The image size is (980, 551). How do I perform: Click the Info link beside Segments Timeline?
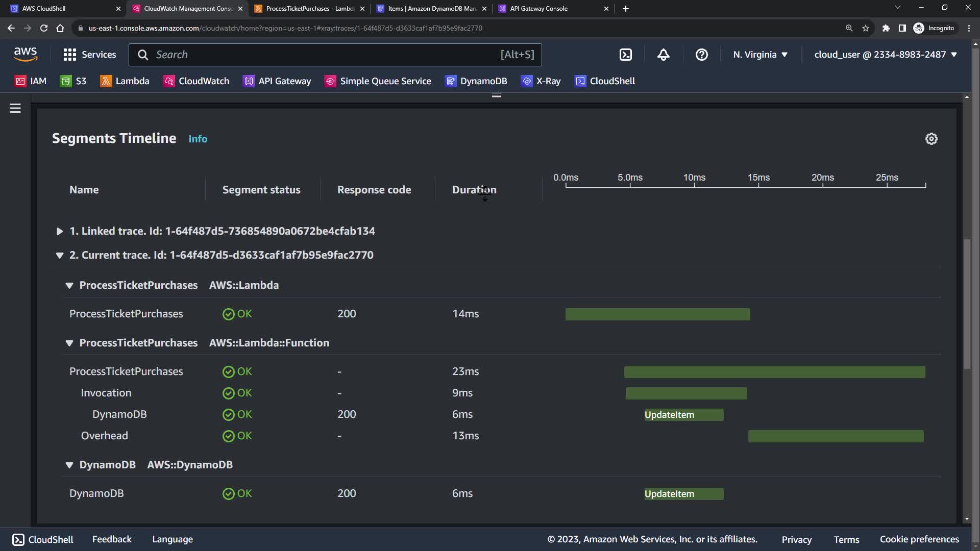(x=198, y=139)
